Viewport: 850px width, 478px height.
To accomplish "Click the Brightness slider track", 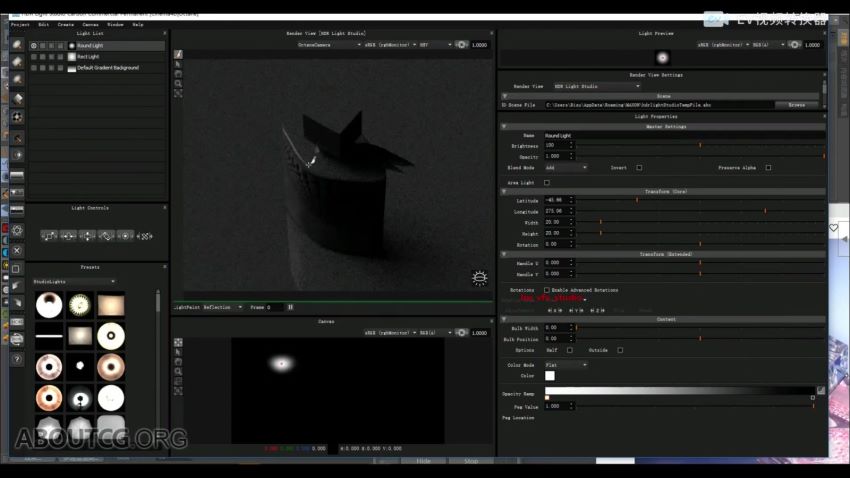I will point(700,146).
